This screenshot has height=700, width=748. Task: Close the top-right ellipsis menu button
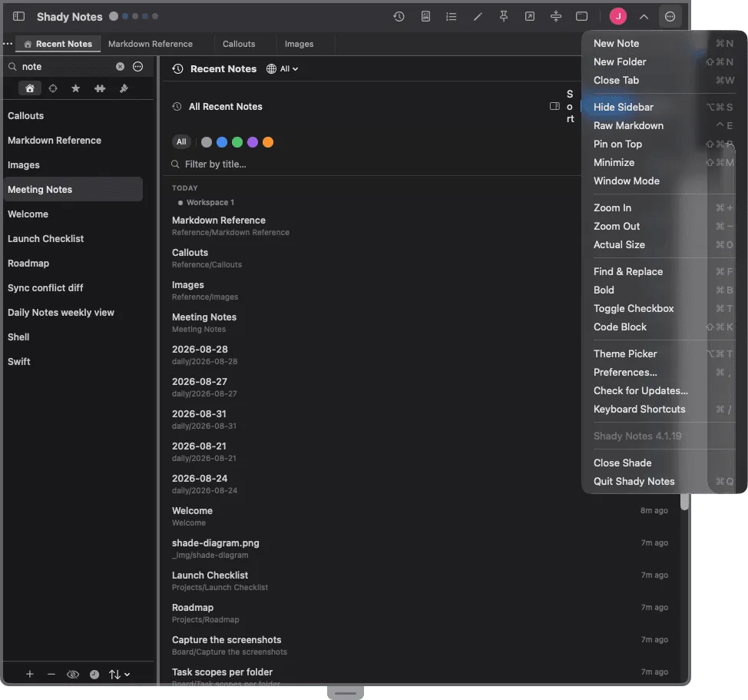(x=670, y=17)
